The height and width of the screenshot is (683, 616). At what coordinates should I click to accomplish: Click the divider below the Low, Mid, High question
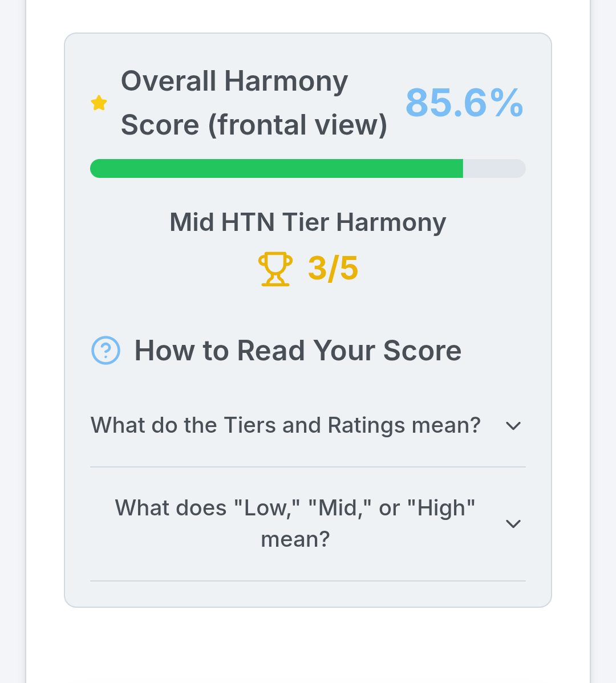pyautogui.click(x=308, y=581)
